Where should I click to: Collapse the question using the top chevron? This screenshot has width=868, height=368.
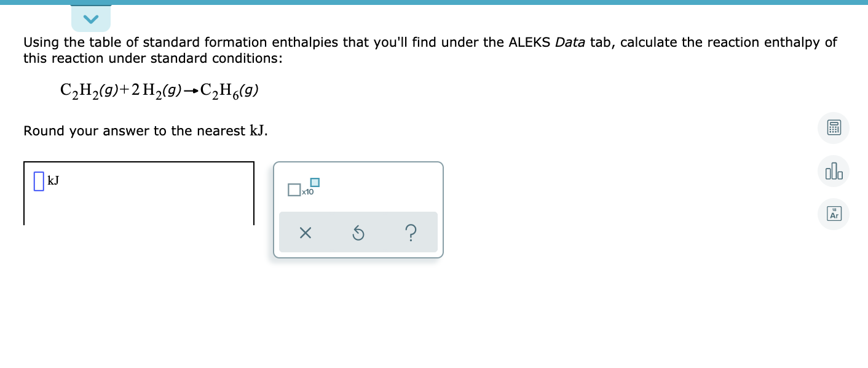tap(91, 18)
